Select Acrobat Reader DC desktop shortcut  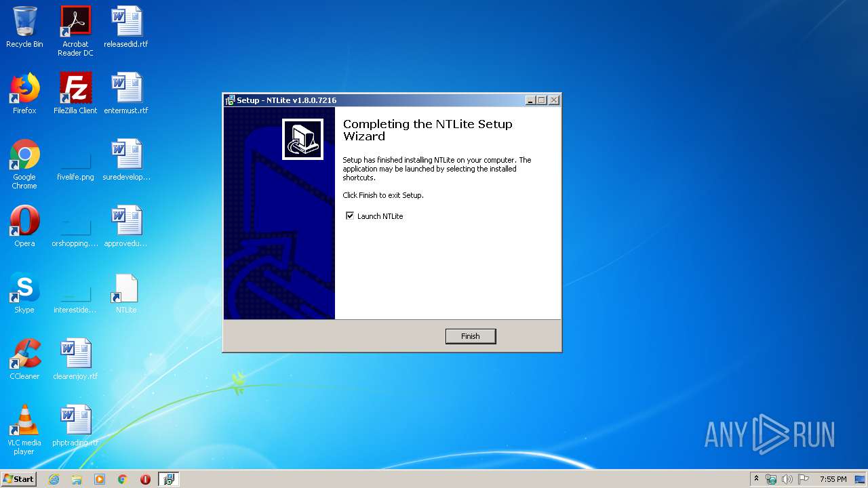(x=75, y=31)
